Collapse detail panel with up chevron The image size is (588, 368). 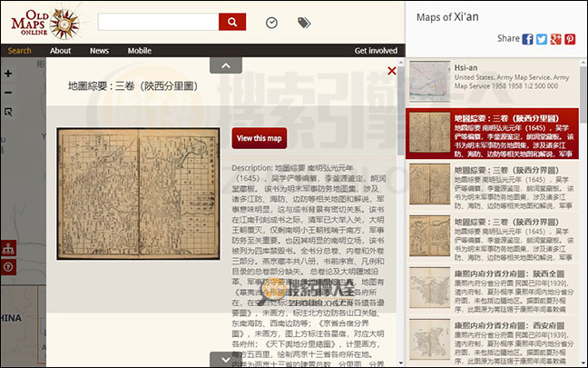226,65
